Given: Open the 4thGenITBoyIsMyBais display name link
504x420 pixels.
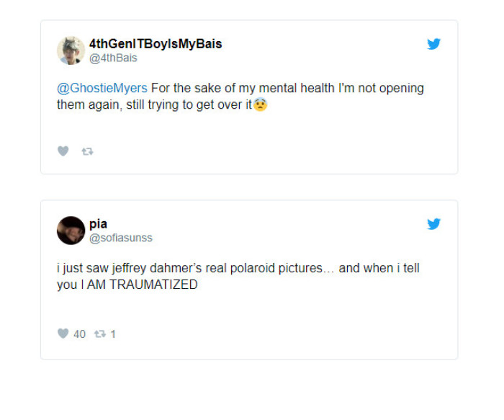Looking at the screenshot, I should [x=155, y=44].
